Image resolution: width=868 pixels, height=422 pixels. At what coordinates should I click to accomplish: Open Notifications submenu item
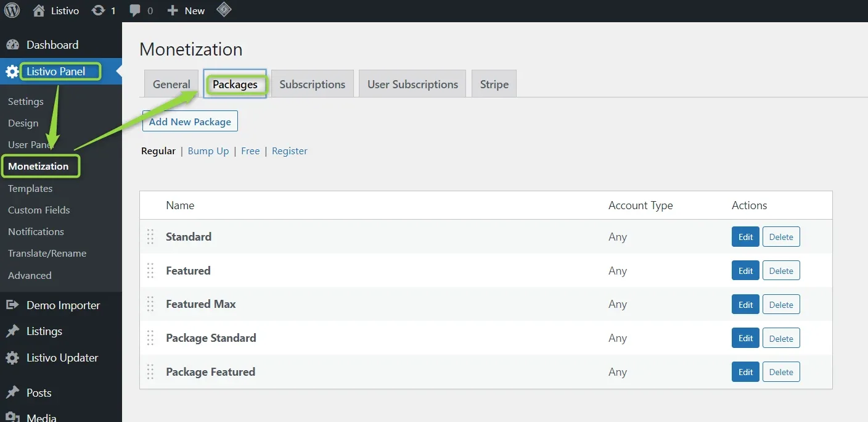[x=36, y=232]
